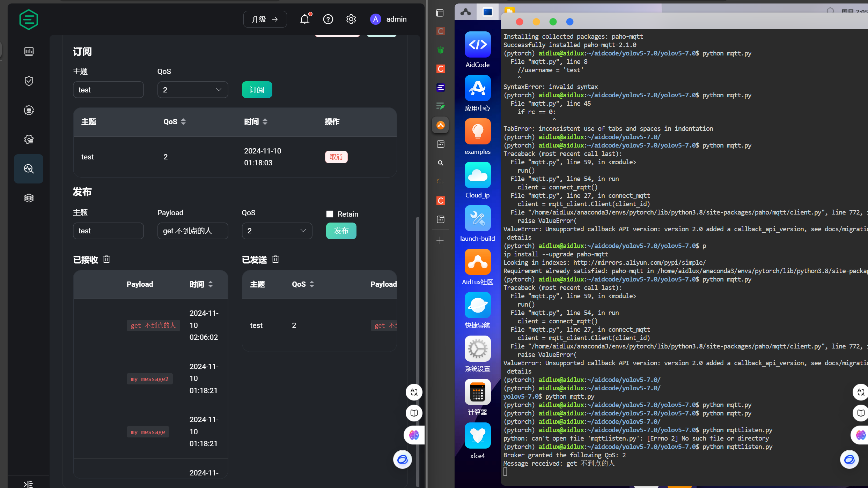
Task: Expand the subscribe QoS dropdown
Action: [x=192, y=90]
